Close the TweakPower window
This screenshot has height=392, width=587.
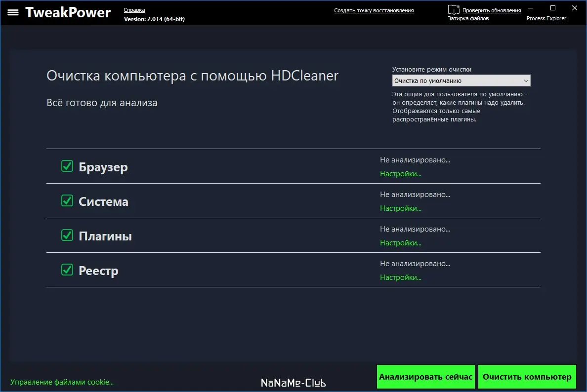[575, 8]
